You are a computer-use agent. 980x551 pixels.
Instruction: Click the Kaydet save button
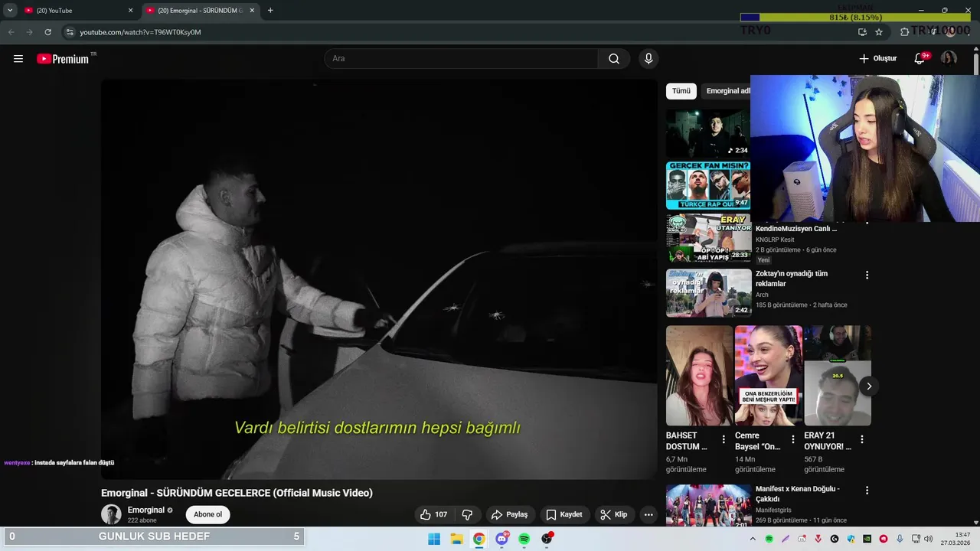[564, 515]
